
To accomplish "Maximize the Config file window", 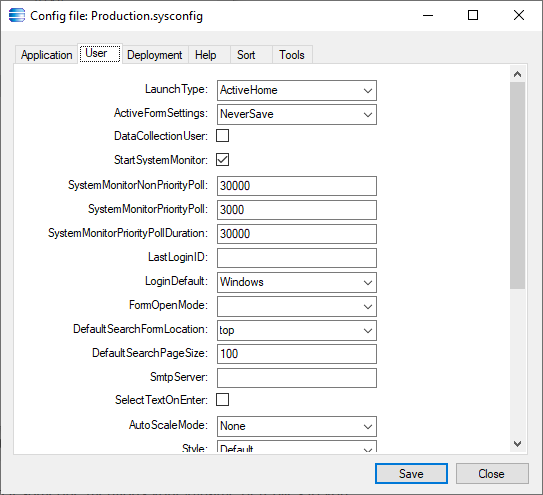I will tap(473, 15).
